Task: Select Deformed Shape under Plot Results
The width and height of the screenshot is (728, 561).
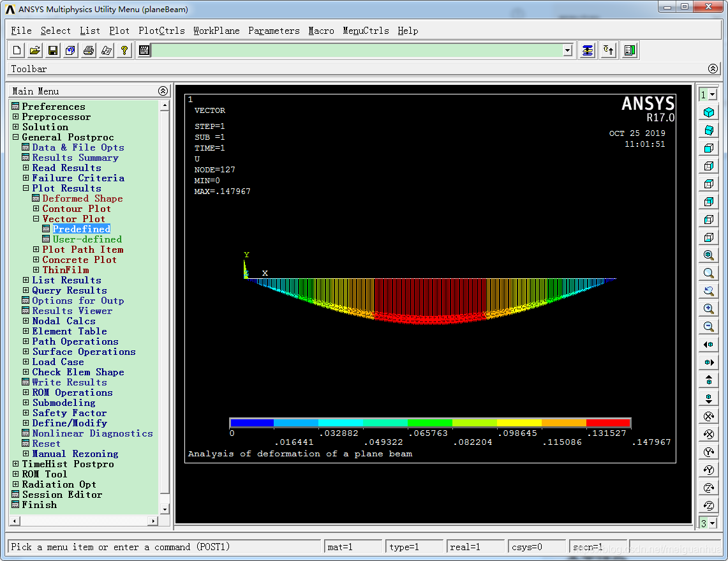Action: point(82,198)
